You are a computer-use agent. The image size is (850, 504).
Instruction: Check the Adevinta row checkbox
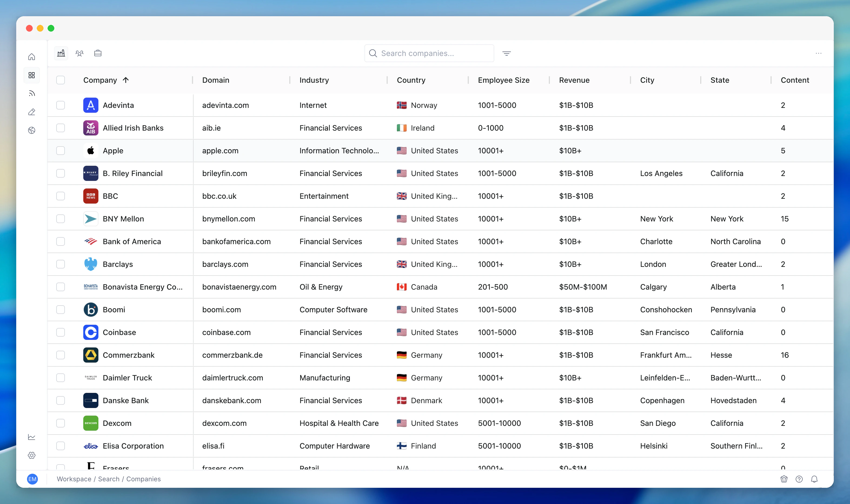[61, 105]
